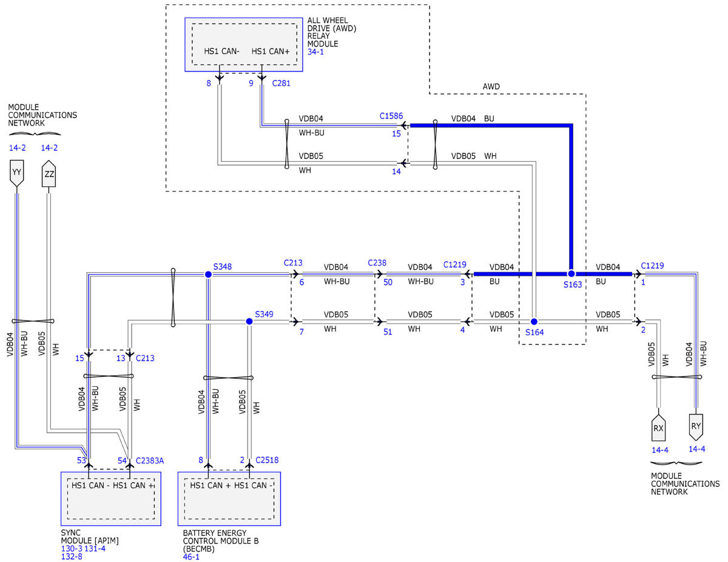This screenshot has height=562, width=728.
Task: Click the C238 connector label
Action: (x=377, y=263)
